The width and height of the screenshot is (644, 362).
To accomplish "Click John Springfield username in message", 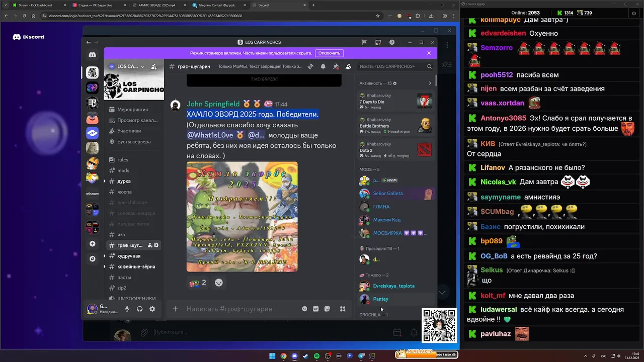I will (213, 104).
